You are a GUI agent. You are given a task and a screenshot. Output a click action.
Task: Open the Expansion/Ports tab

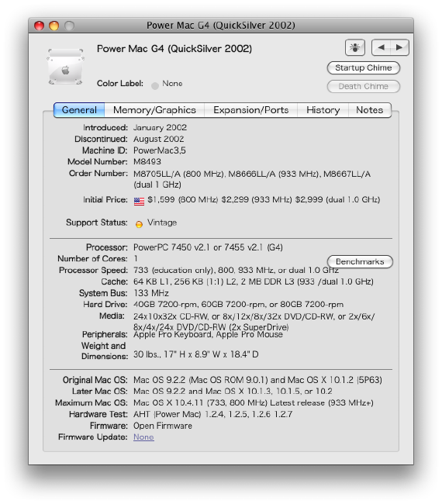[250, 110]
